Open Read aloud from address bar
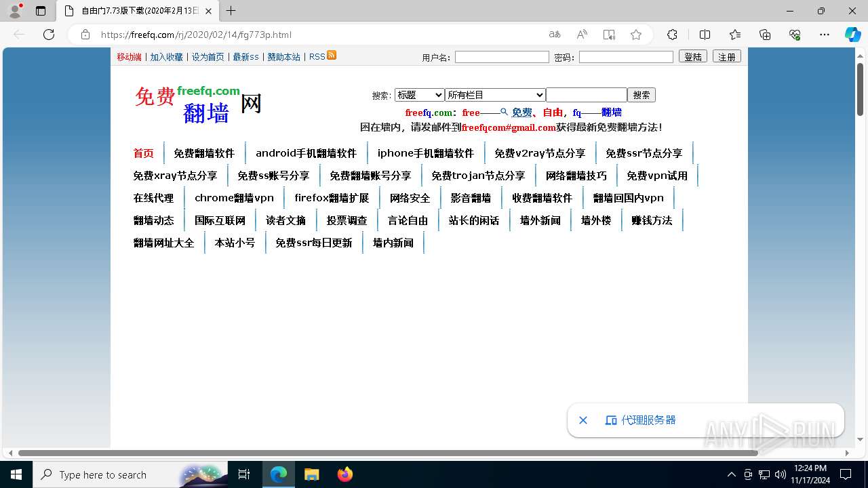Viewport: 868px width, 488px height. click(582, 35)
